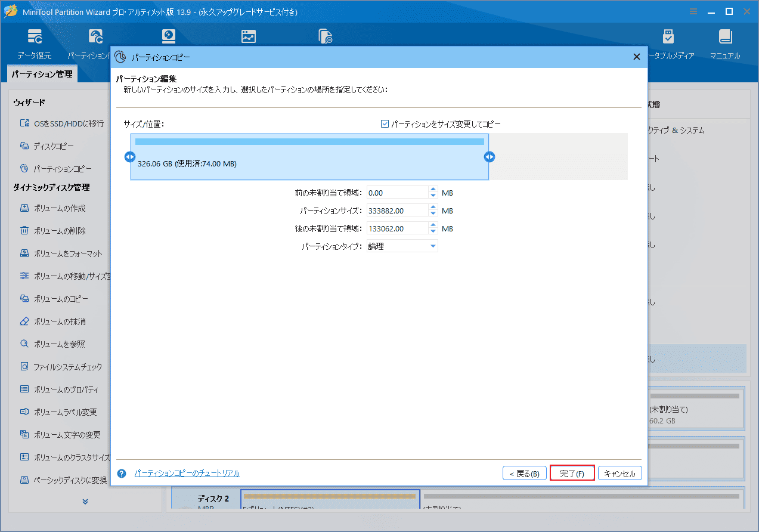Switch to パーティション管理 tab
This screenshot has width=759, height=532.
(x=42, y=75)
